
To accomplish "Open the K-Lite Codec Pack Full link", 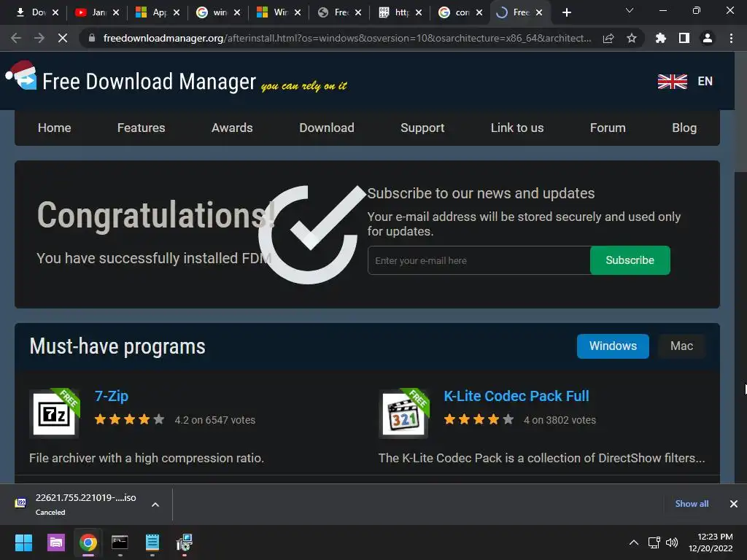I will point(516,396).
